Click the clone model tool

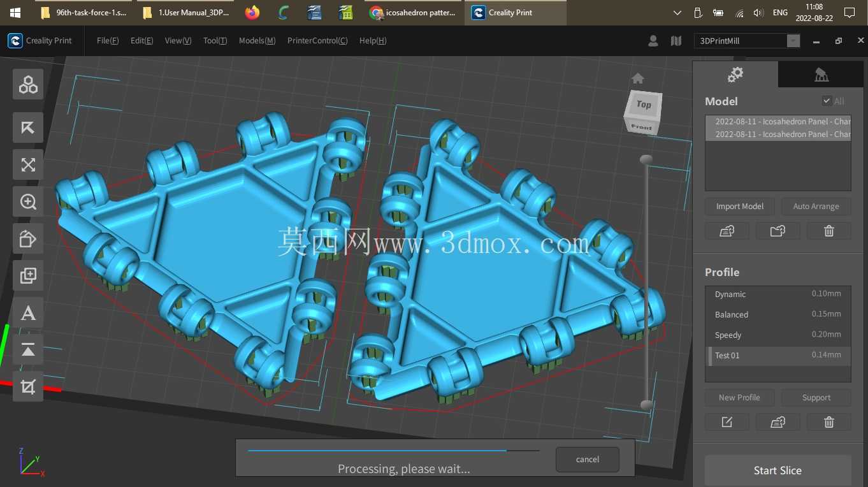coord(28,275)
